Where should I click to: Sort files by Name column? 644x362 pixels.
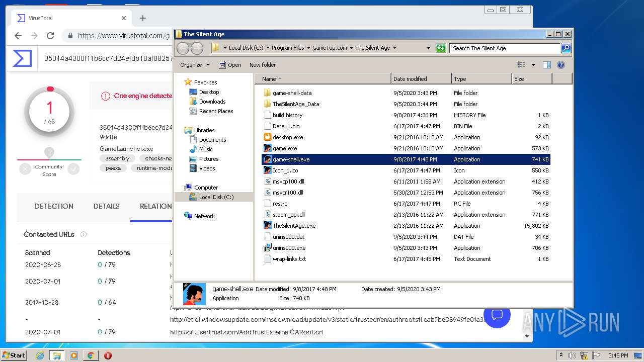pos(323,79)
